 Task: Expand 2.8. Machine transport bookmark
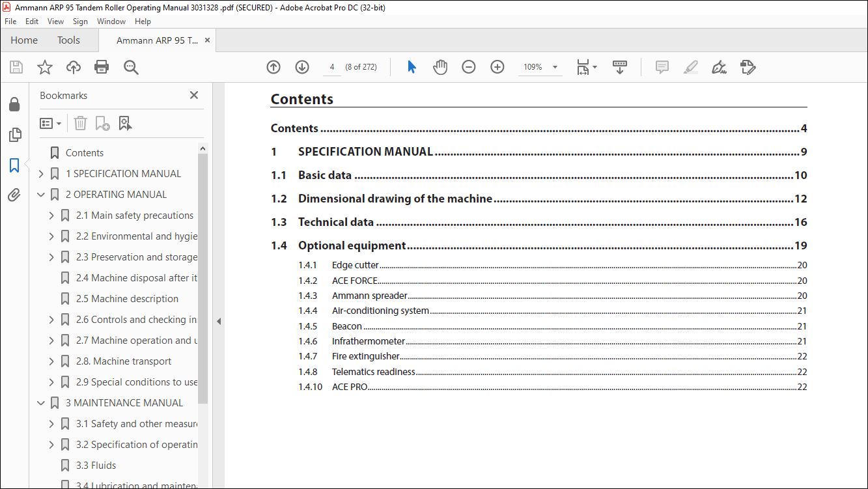tap(51, 361)
